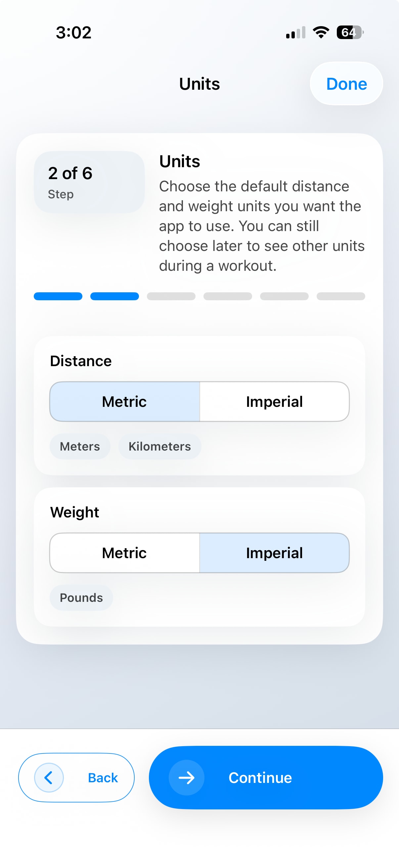Select Imperial for Distance
This screenshot has width=399, height=868.
pyautogui.click(x=274, y=402)
